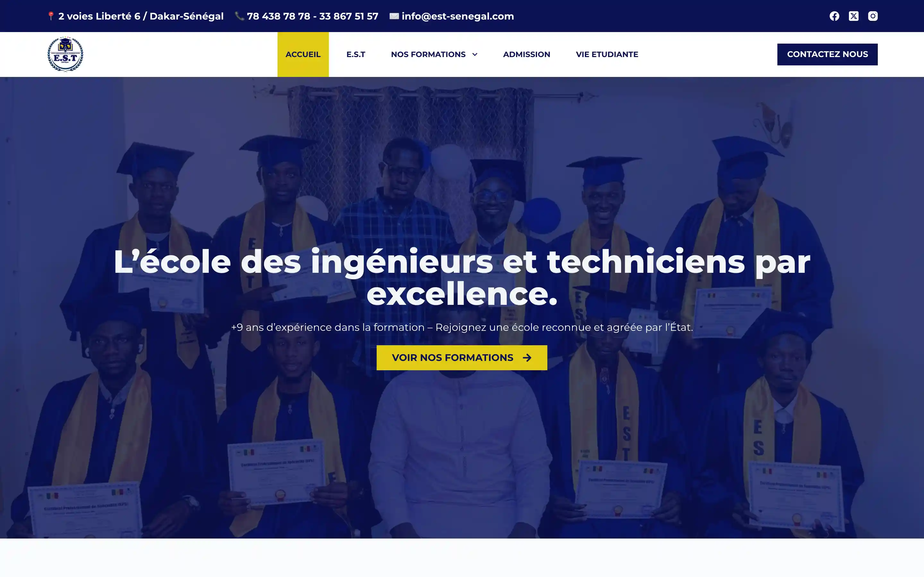The height and width of the screenshot is (577, 924).
Task: Open the Facebook social icon
Action: click(834, 16)
